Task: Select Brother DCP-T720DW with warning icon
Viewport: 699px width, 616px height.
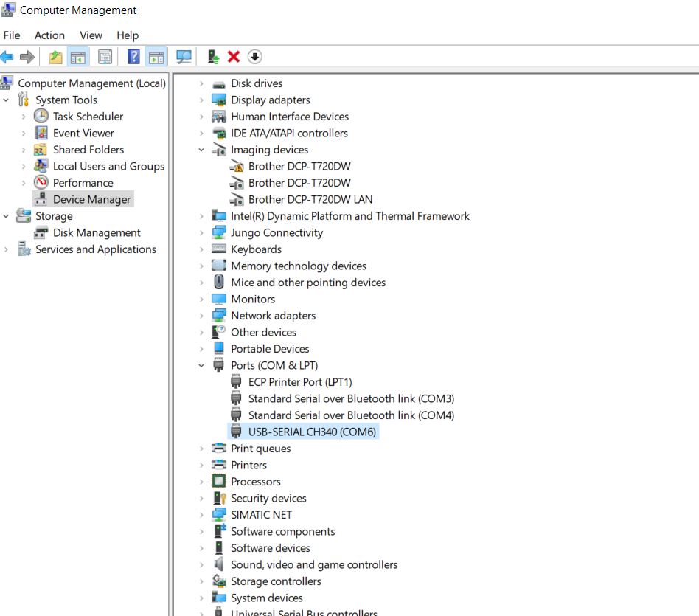Action: tap(299, 167)
